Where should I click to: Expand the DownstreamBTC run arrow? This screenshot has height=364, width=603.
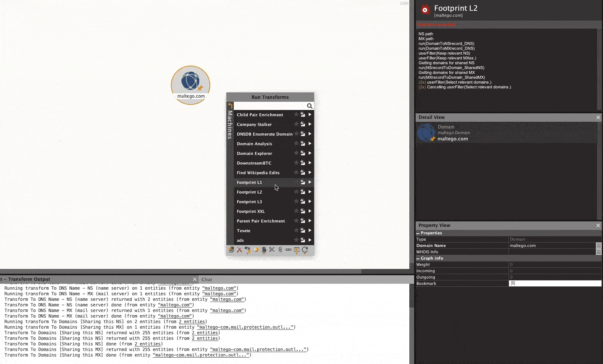(x=310, y=163)
